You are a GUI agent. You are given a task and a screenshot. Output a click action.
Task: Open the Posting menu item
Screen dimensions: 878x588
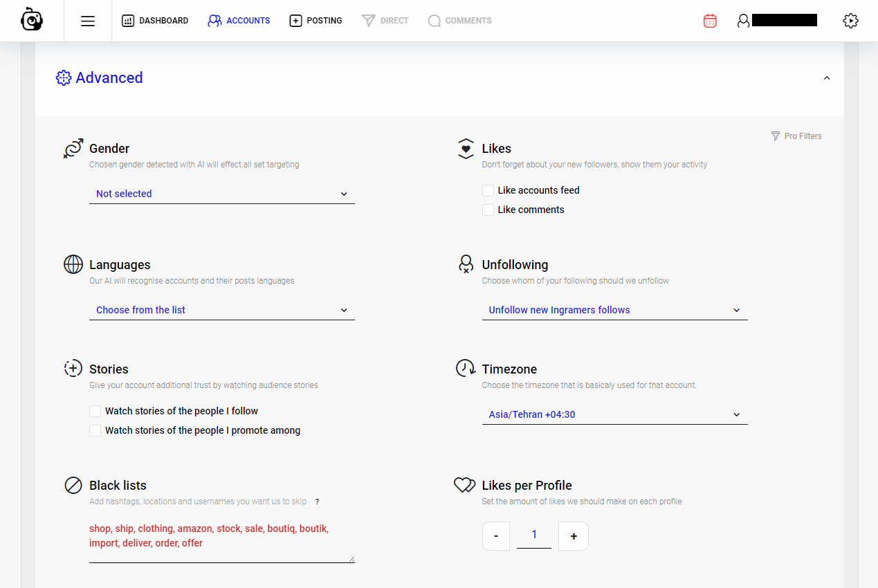315,21
